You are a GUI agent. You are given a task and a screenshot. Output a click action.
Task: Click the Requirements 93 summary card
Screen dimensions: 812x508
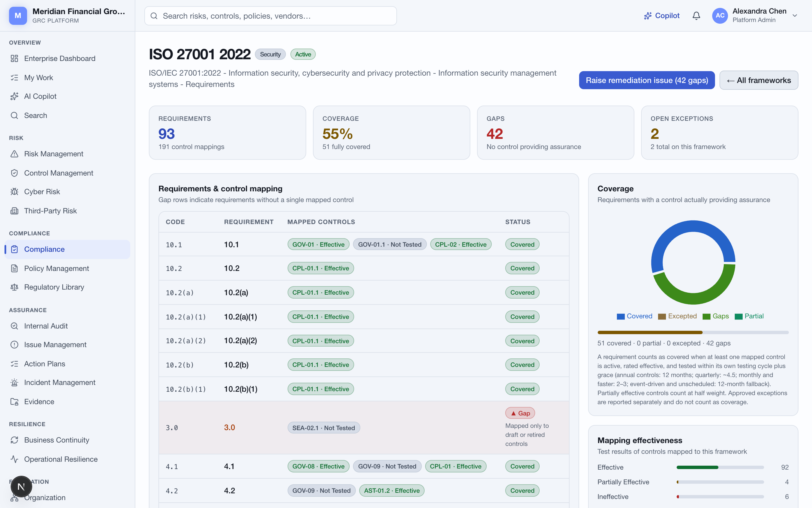pyautogui.click(x=227, y=133)
